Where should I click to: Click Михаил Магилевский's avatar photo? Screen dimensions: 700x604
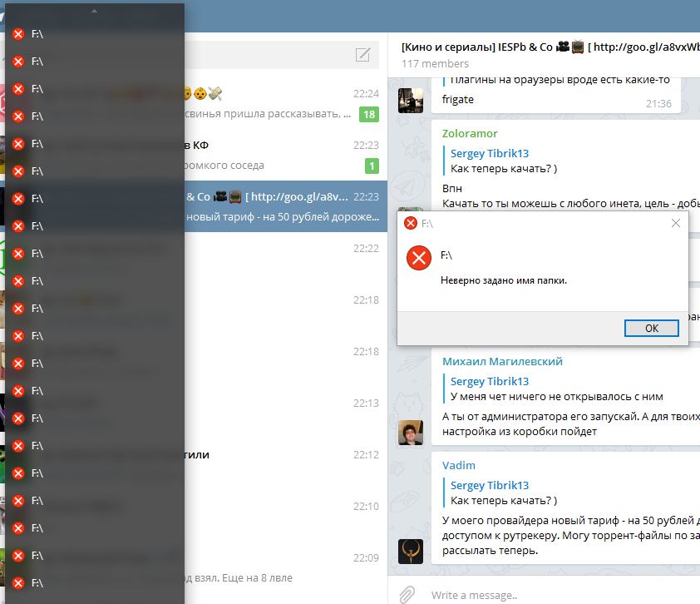[410, 433]
